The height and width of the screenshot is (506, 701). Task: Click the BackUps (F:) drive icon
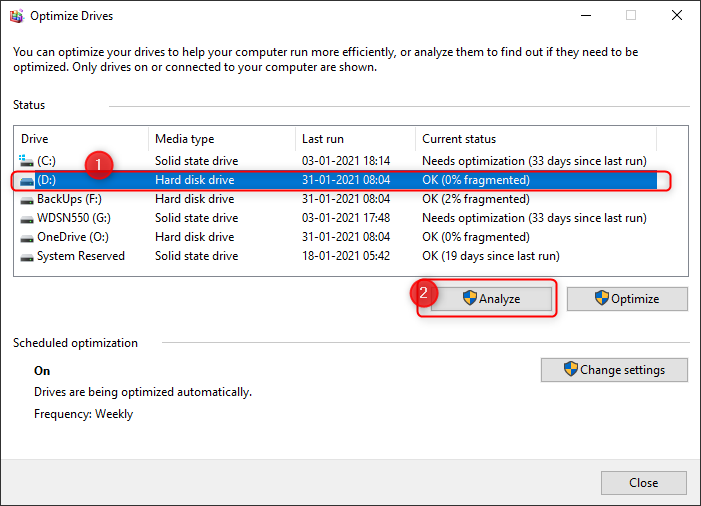(x=26, y=200)
